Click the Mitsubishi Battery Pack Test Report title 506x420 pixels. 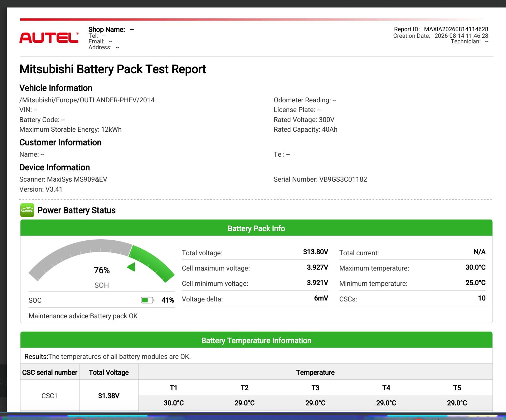click(x=113, y=69)
